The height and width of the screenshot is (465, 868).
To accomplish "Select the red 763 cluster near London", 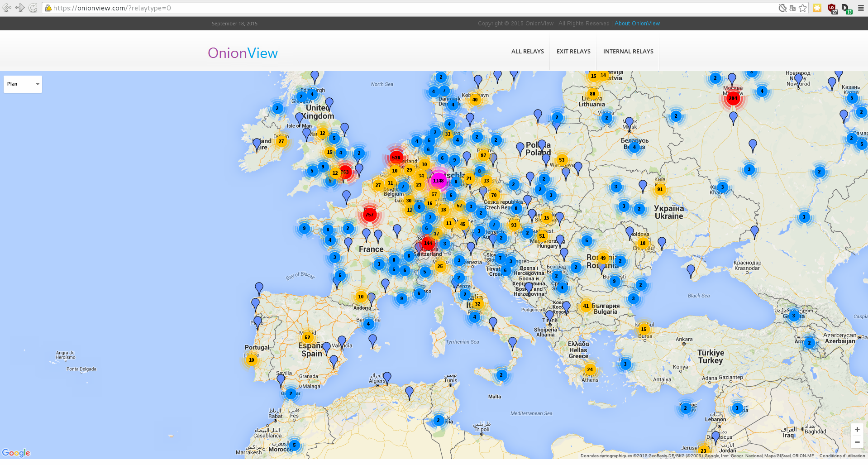I will pyautogui.click(x=345, y=172).
